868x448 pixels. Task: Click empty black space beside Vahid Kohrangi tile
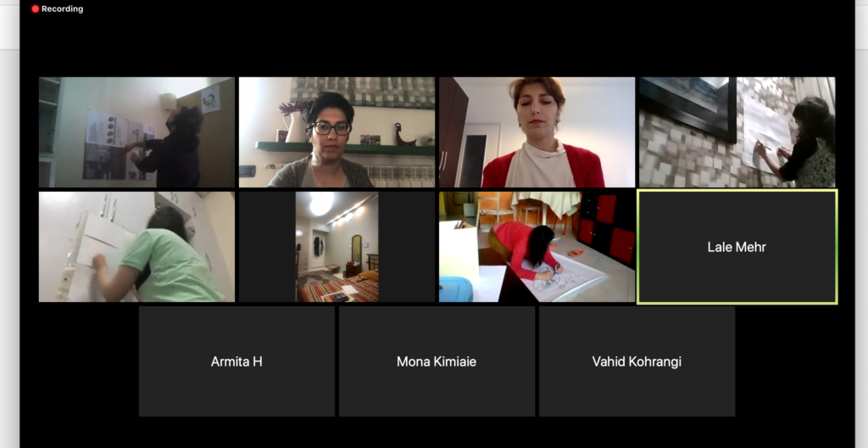[x=795, y=361]
